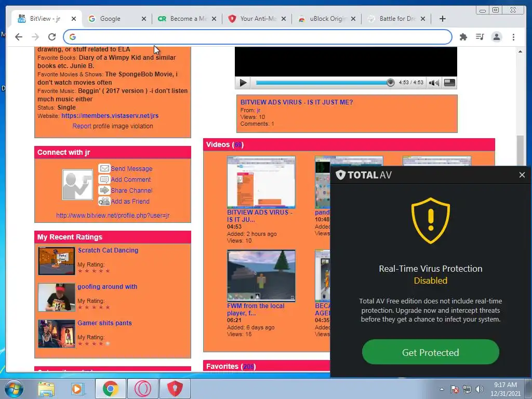The image size is (532, 399).
Task: Open BITVIEW ADS VIRUS video title under player
Action: click(x=297, y=102)
